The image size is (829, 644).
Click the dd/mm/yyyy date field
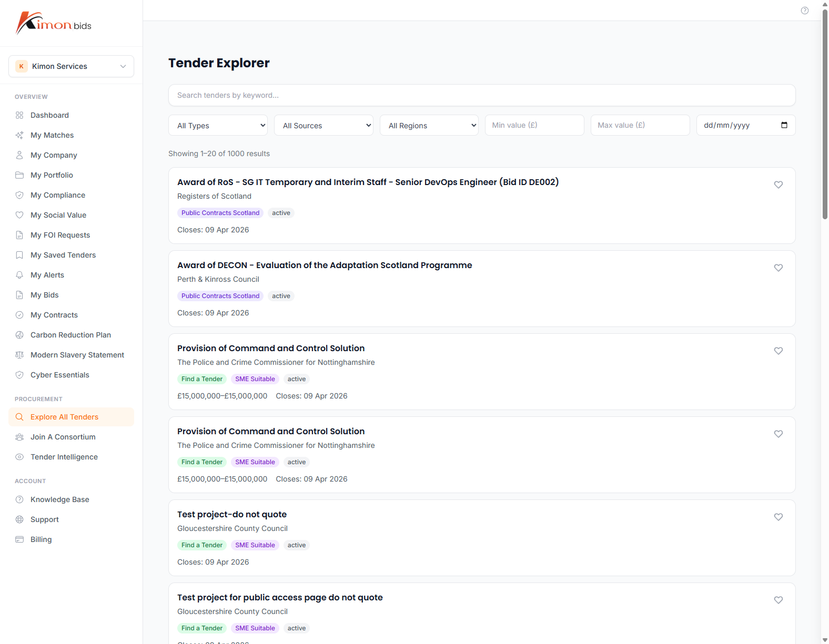[x=746, y=125]
